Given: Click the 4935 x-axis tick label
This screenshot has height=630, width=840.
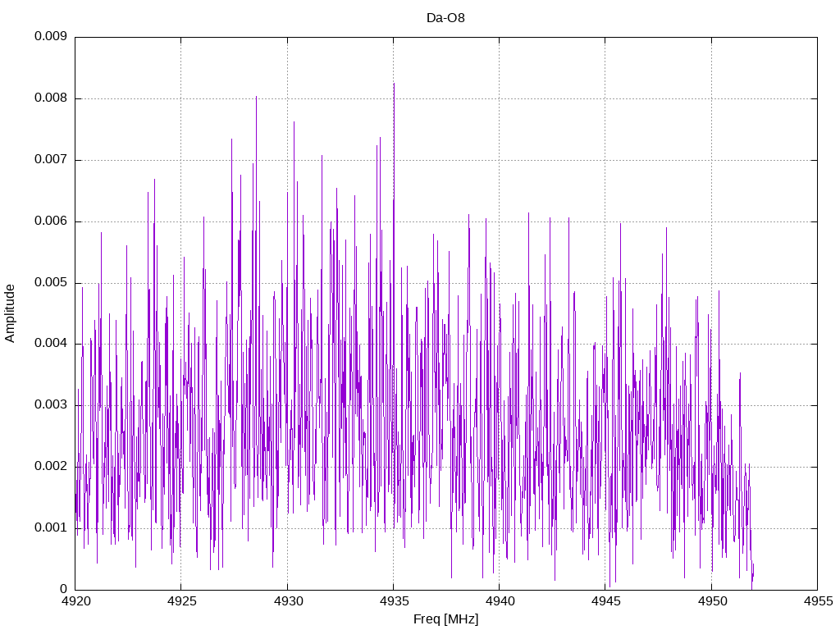Looking at the screenshot, I should coord(394,601).
